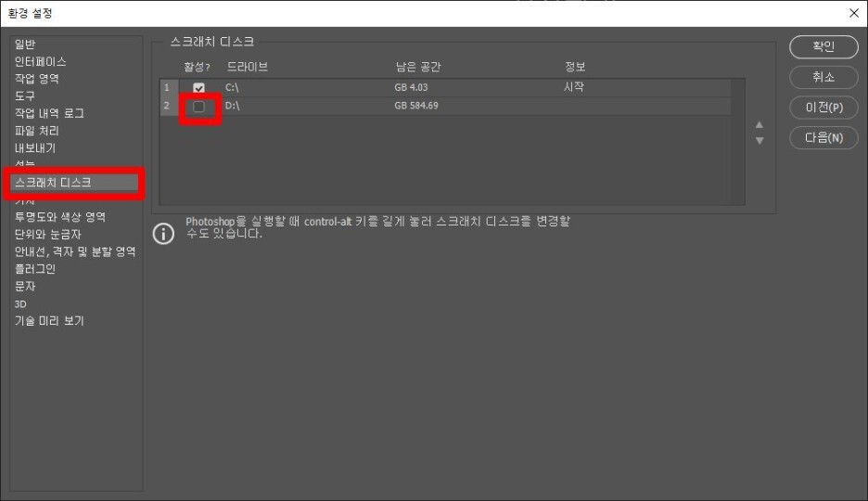Open the 문자 preferences category
This screenshot has height=501, width=868.
click(x=25, y=286)
